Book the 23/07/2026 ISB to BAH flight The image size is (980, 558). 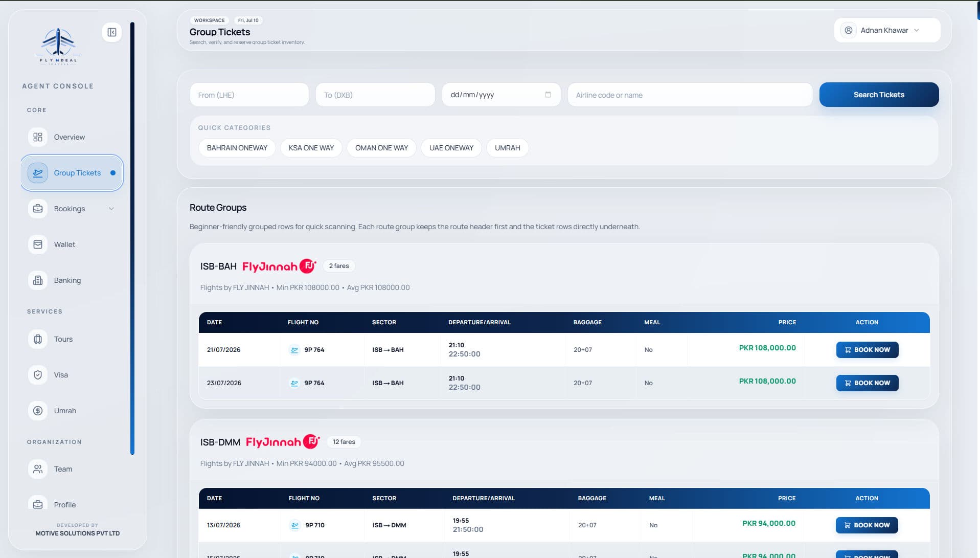pyautogui.click(x=867, y=383)
